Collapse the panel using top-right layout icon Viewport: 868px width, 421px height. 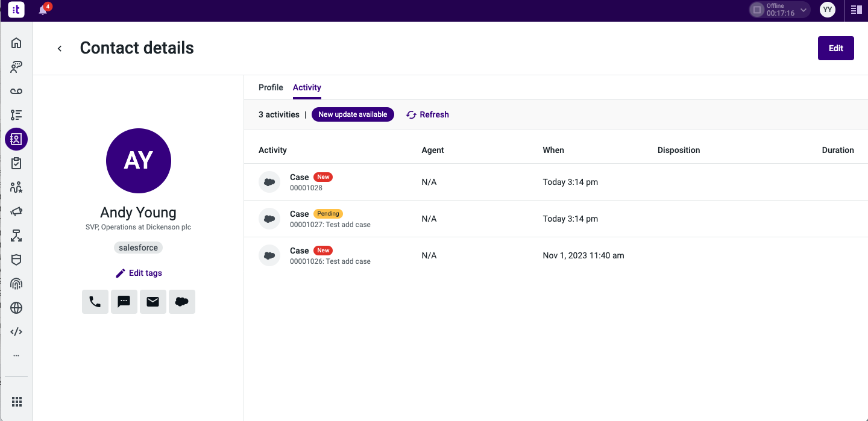click(856, 10)
